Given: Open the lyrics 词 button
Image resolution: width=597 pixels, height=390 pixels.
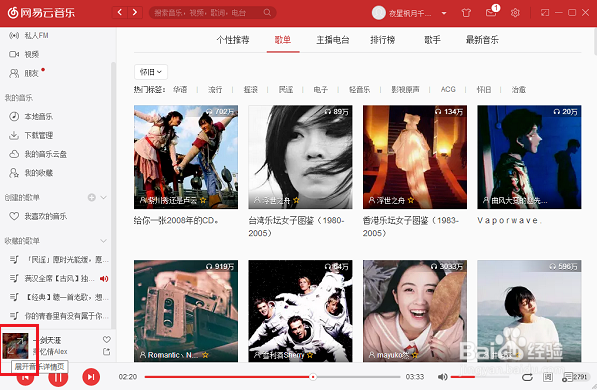Looking at the screenshot, I should coord(548,377).
